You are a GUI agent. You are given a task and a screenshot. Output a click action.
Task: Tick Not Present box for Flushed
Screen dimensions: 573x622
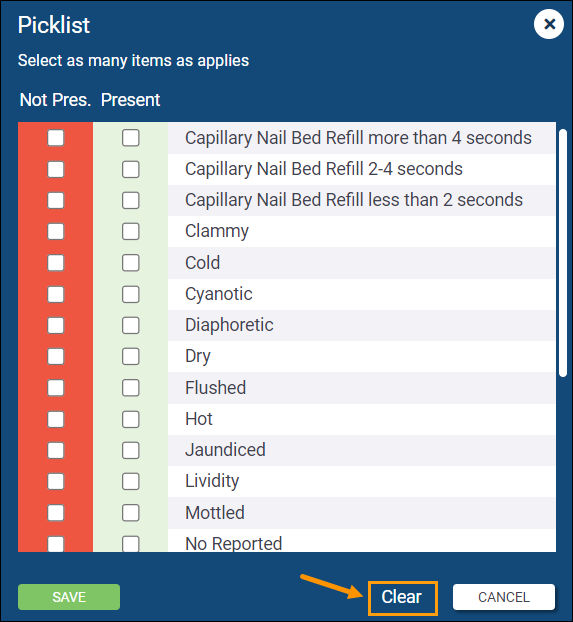[x=56, y=388]
